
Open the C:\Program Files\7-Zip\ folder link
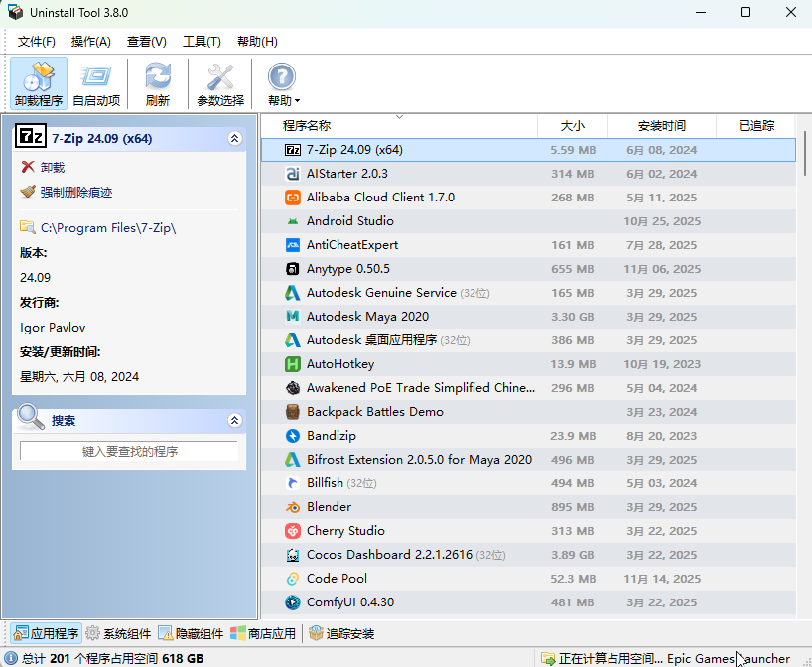(x=108, y=228)
